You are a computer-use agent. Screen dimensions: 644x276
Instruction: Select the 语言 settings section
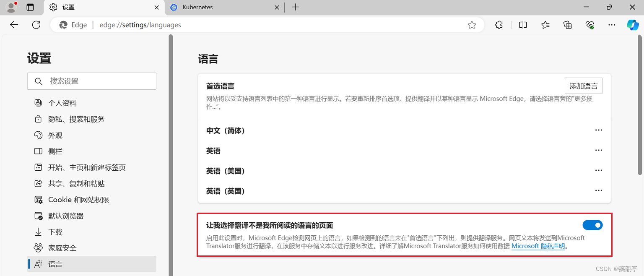[x=91, y=264]
